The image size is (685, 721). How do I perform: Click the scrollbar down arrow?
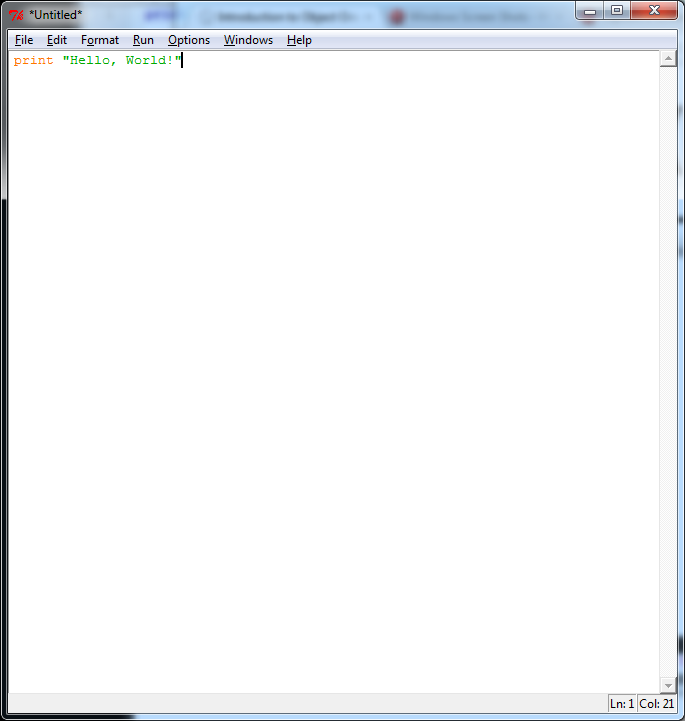coord(668,685)
